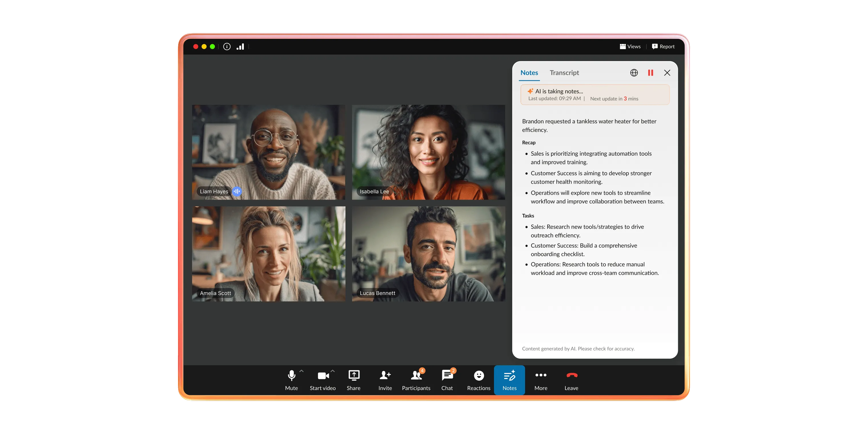Open the Views layout menu
The image size is (868, 434).
[x=630, y=46]
